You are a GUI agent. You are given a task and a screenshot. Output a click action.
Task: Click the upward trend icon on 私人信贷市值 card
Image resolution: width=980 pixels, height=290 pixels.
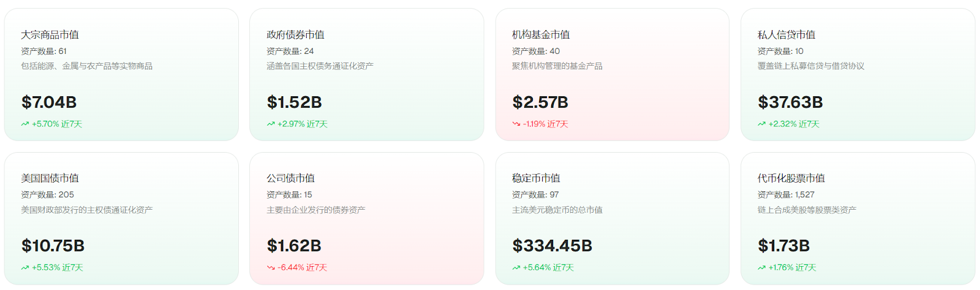coord(762,124)
